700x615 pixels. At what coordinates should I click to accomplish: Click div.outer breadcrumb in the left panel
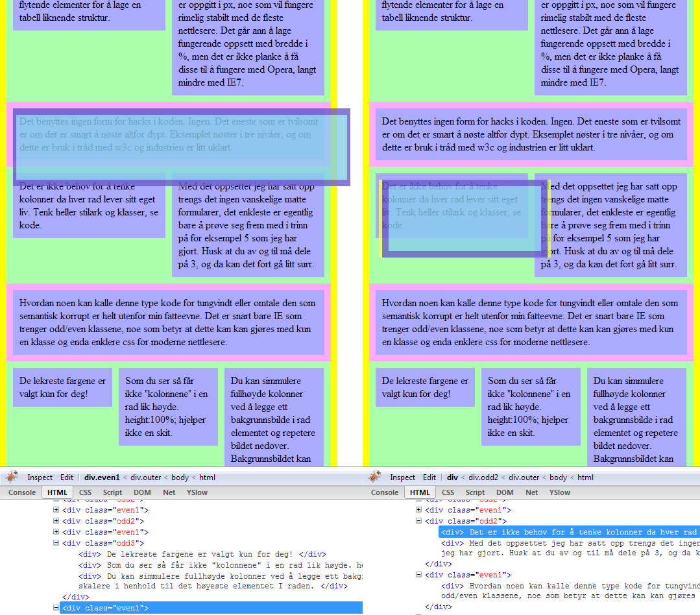coord(147,477)
